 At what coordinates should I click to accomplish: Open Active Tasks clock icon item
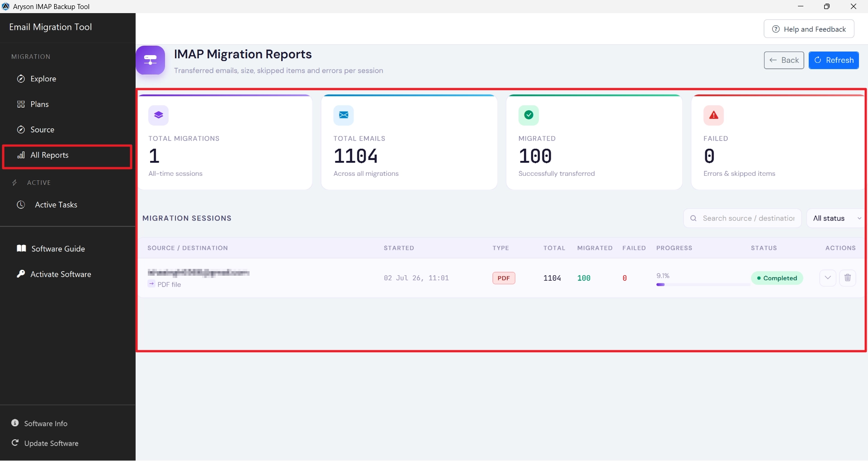[x=21, y=205]
